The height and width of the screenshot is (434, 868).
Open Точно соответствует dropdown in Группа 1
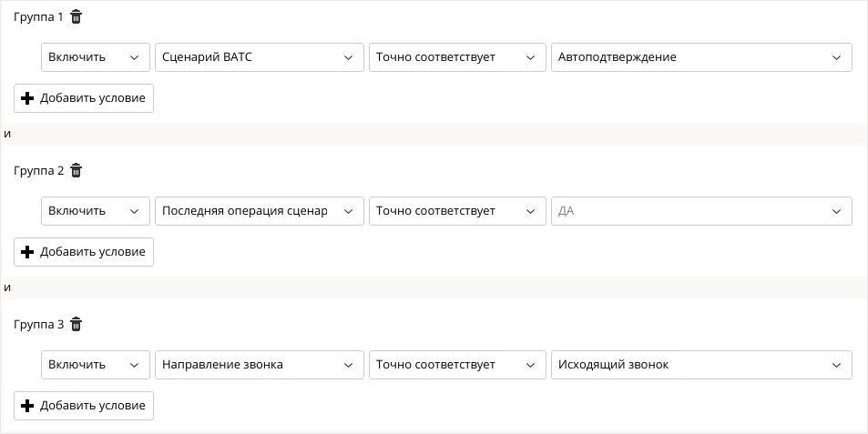[x=457, y=57]
